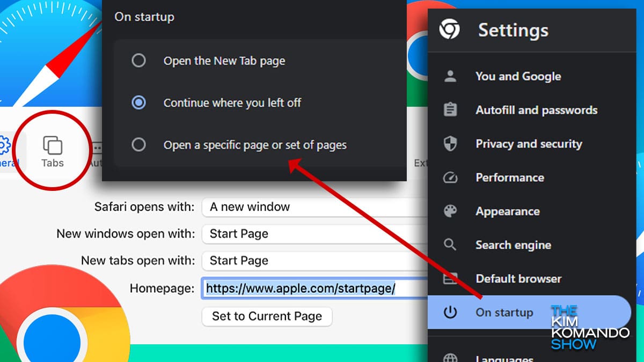Click the globe icon beside Languages
Viewport: 644px width, 362px height.
coord(450,358)
